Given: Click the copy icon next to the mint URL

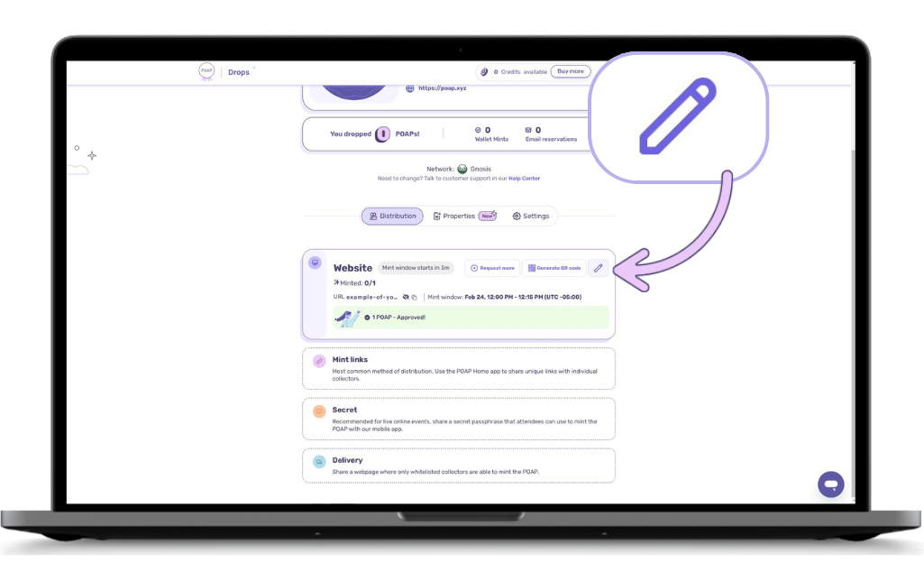Looking at the screenshot, I should click(412, 296).
